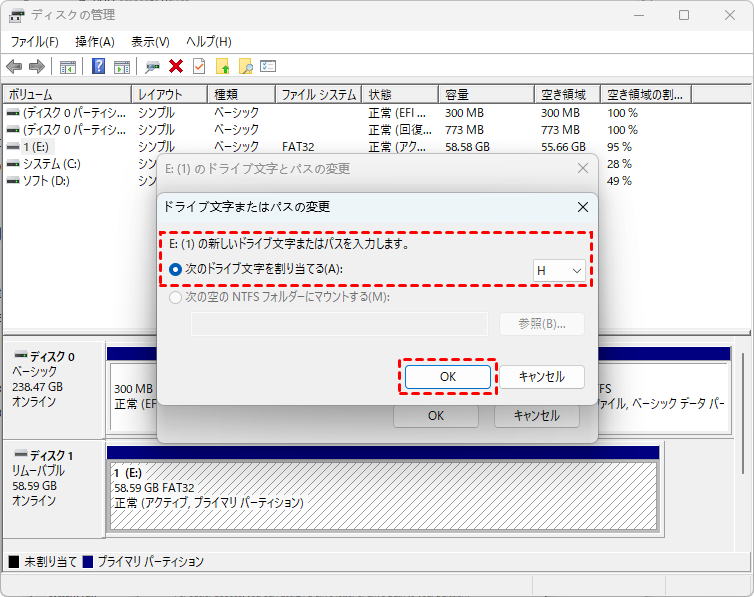Screen dimensions: 754x597
Task: Click キャンセル in the front dialog
Action: [541, 377]
